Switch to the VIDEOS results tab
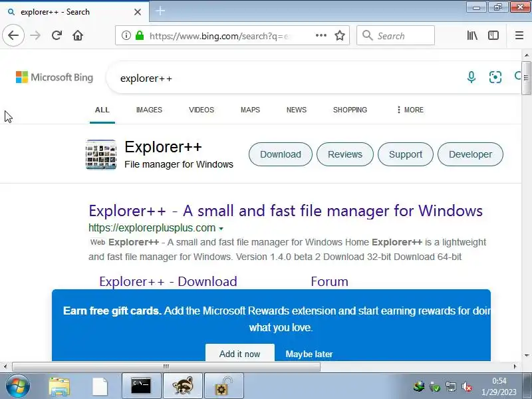 (x=201, y=110)
